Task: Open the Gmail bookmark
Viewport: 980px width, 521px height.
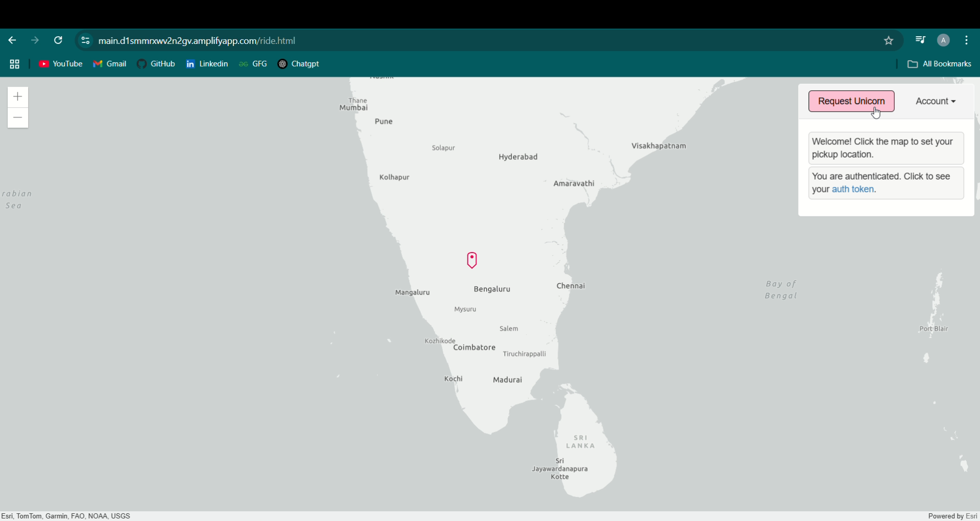Action: click(x=110, y=64)
